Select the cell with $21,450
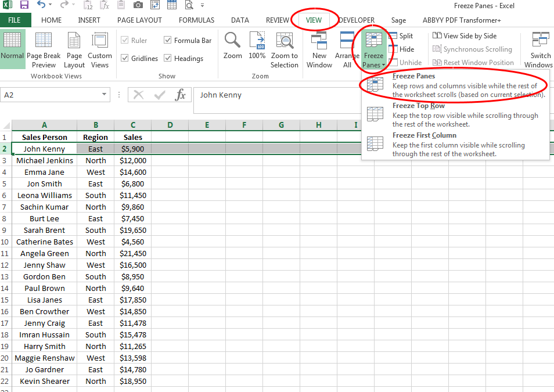The image size is (554, 392). click(x=133, y=253)
